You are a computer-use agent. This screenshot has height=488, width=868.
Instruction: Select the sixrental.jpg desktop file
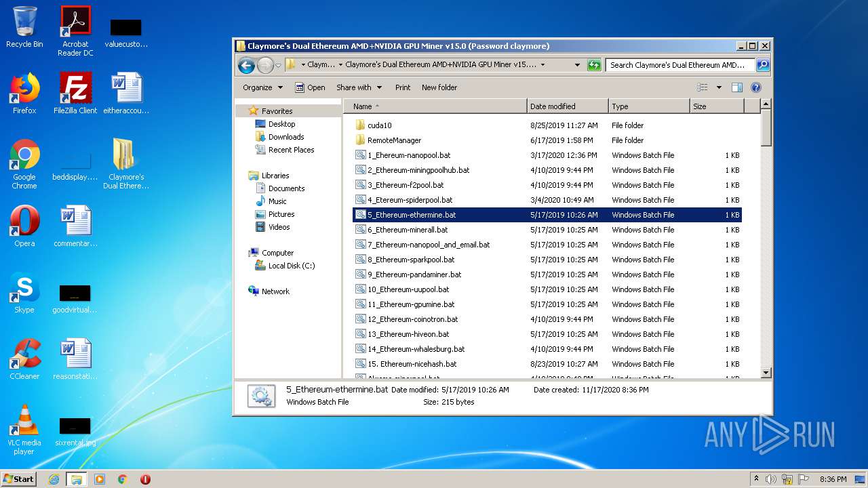(75, 431)
